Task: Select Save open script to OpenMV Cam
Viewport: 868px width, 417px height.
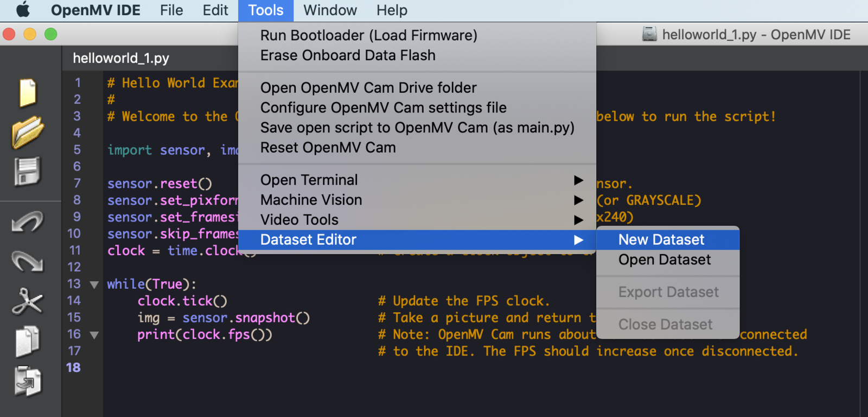Action: (x=417, y=128)
